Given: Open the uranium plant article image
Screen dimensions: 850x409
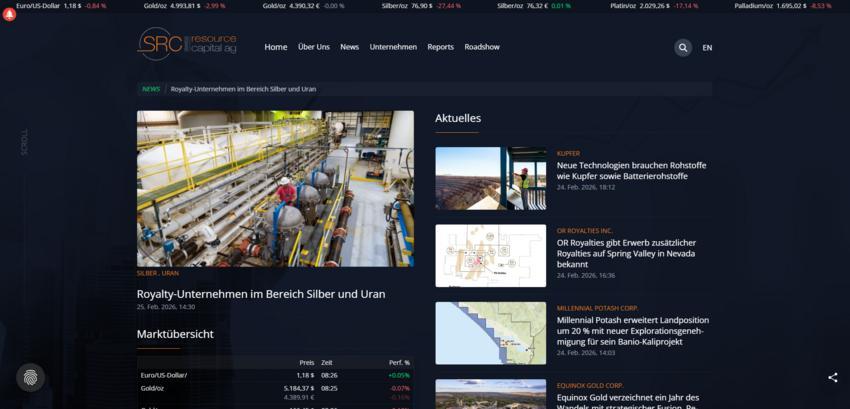Looking at the screenshot, I should point(275,189).
